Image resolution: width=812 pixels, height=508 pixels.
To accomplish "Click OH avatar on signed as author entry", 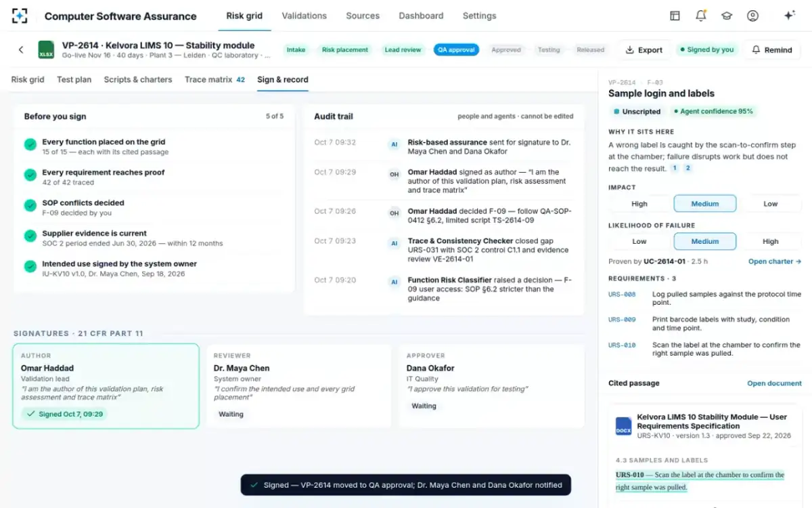I will pyautogui.click(x=394, y=175).
